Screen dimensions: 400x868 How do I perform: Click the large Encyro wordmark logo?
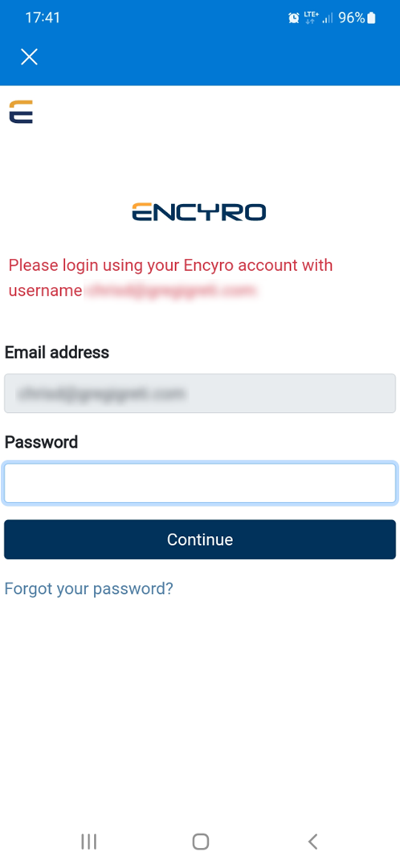tap(199, 211)
